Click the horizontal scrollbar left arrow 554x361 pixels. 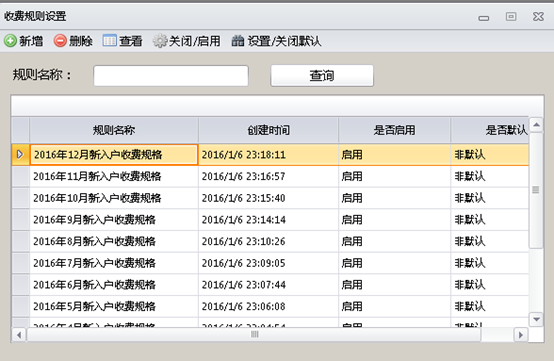(19, 335)
